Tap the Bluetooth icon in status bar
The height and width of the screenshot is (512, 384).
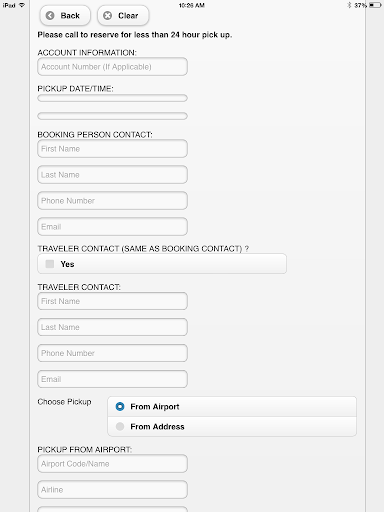tap(349, 5)
